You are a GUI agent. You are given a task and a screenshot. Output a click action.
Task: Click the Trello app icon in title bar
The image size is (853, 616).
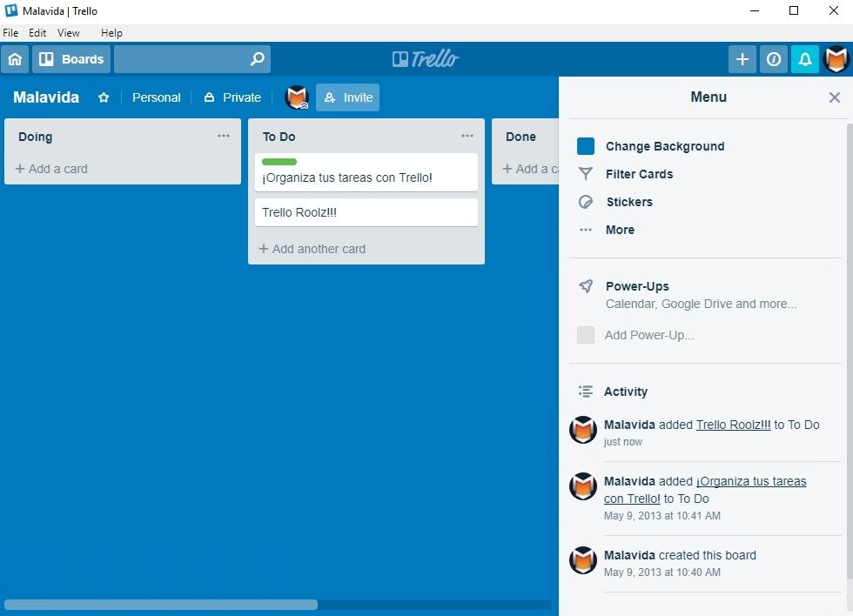10,10
